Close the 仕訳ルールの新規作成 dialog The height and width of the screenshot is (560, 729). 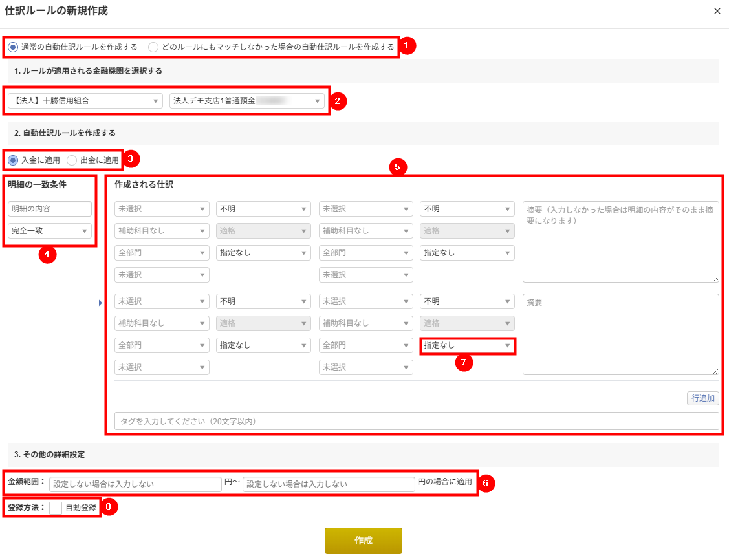[x=717, y=11]
